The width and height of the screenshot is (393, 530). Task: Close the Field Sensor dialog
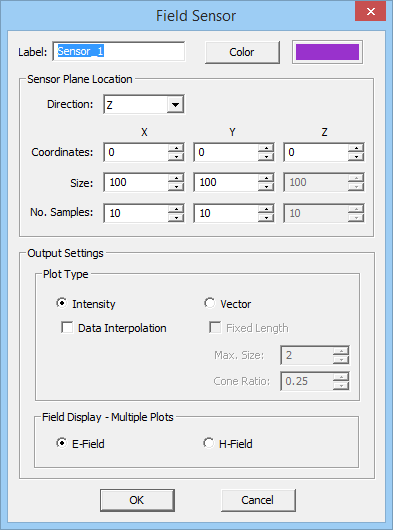[x=370, y=11]
